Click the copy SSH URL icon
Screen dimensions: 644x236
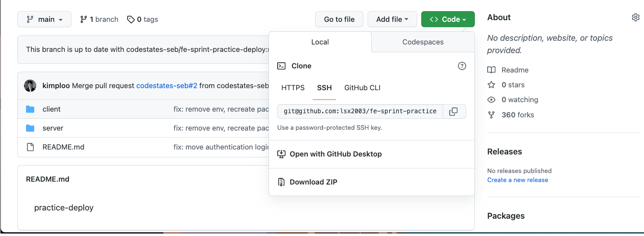click(453, 112)
